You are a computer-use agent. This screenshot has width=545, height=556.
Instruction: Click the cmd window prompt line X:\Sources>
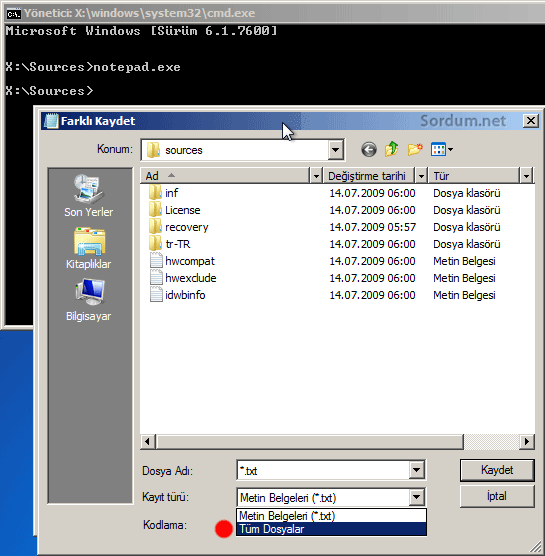click(x=50, y=91)
